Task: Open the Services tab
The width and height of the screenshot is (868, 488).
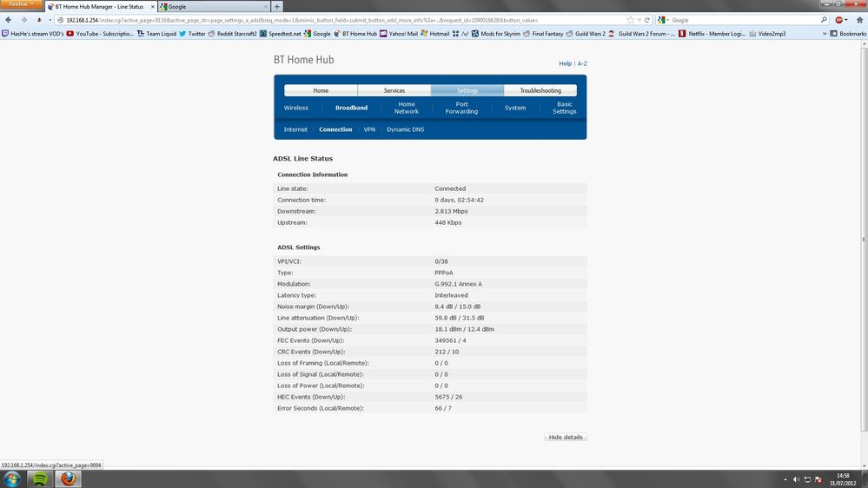Action: [394, 90]
